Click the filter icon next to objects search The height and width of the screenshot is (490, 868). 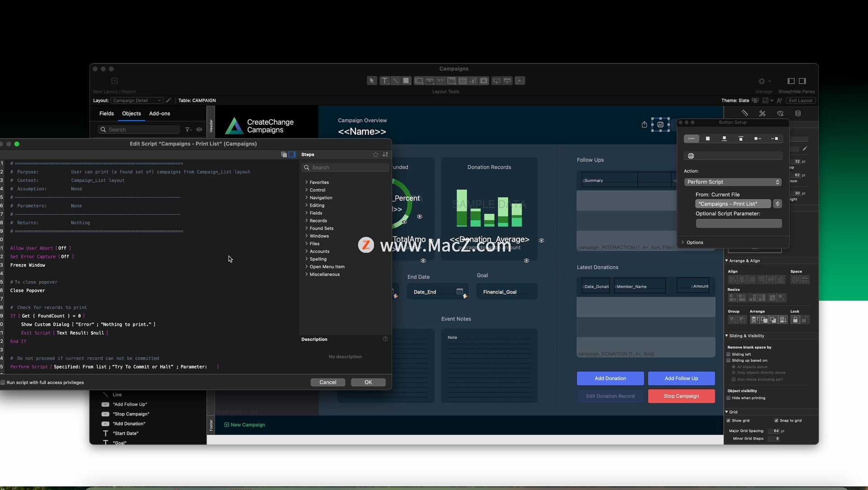tap(189, 130)
